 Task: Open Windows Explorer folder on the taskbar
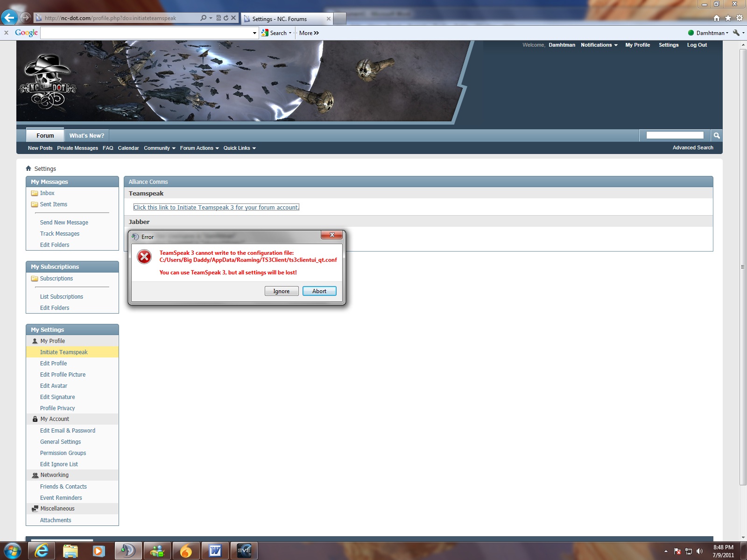pyautogui.click(x=70, y=551)
